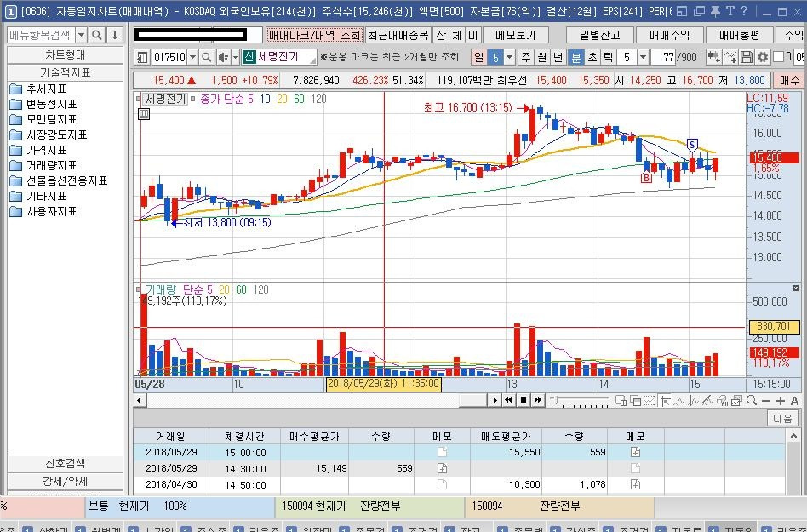Expand the 모멘텀지표 folder
This screenshot has height=532, width=807.
coord(43,119)
